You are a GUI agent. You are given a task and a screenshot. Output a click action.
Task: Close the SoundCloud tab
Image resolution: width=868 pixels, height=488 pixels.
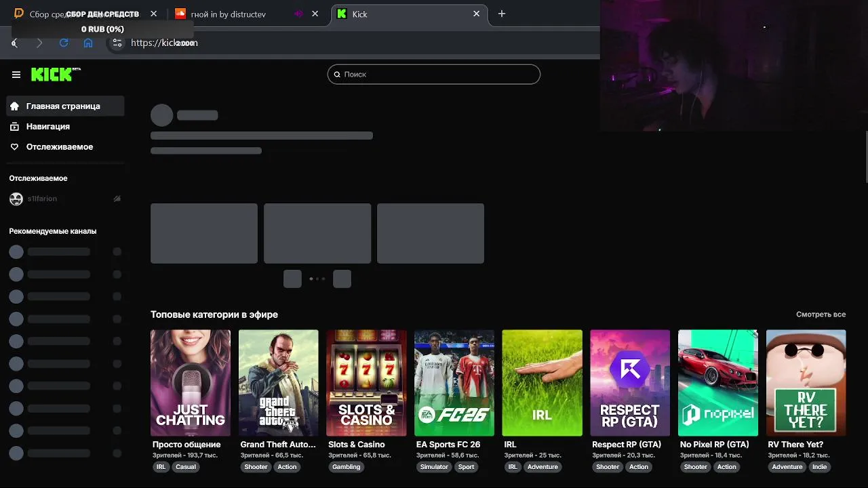[315, 14]
